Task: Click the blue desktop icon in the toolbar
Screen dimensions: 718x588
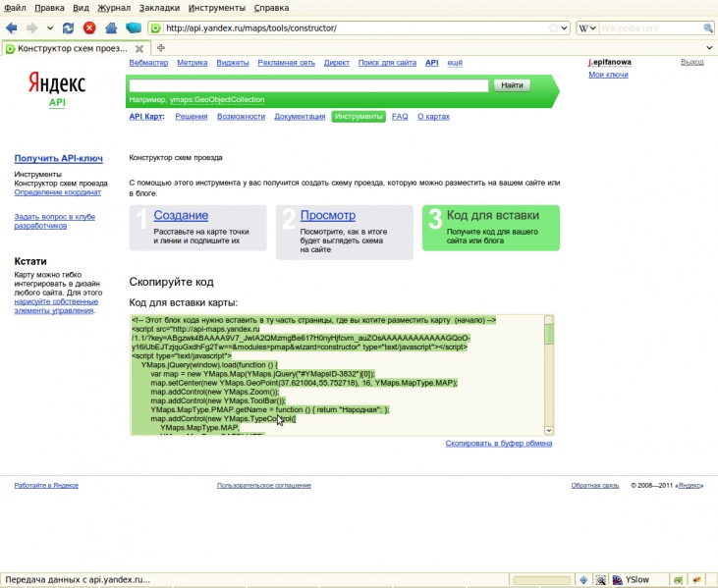Action: click(x=134, y=27)
